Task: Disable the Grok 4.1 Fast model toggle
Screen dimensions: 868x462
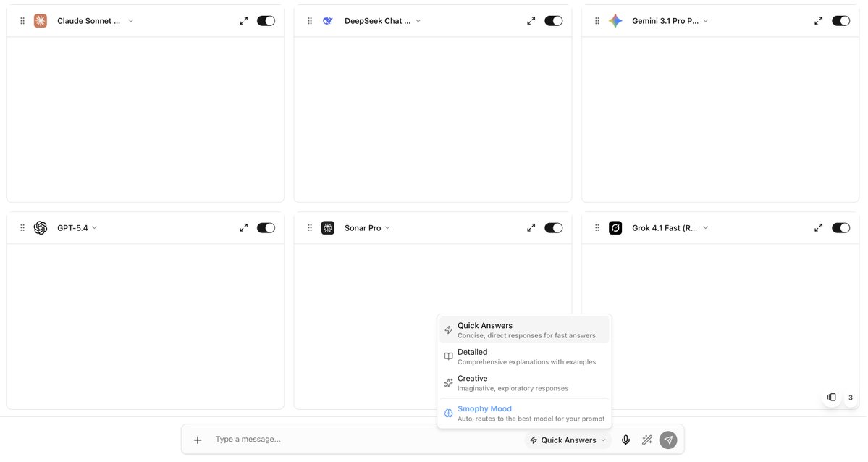Action: point(841,227)
